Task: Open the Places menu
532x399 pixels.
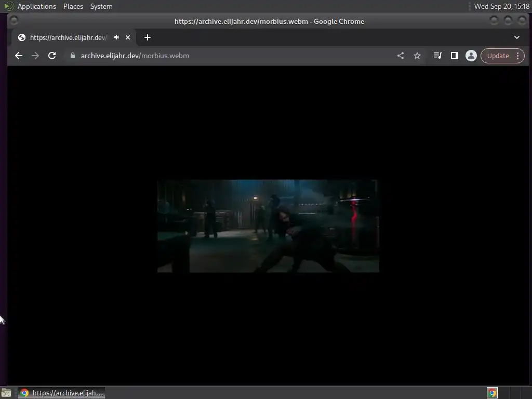Action: pos(73,6)
